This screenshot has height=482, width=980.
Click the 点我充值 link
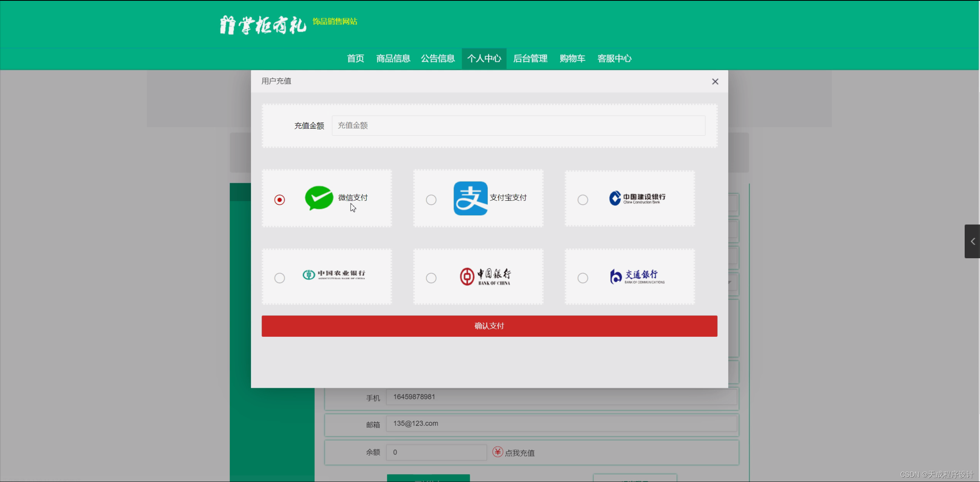tap(519, 453)
